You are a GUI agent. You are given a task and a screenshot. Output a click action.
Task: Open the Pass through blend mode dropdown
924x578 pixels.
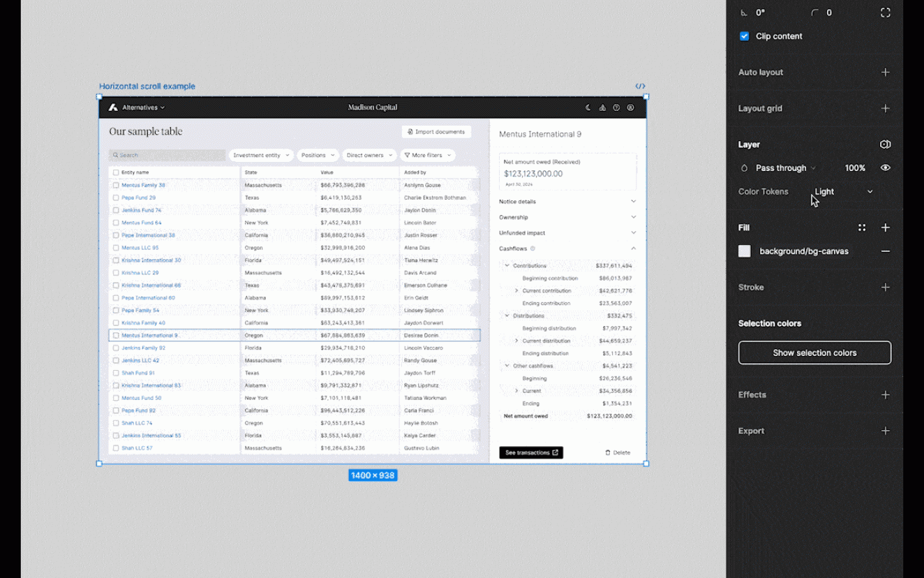(785, 168)
